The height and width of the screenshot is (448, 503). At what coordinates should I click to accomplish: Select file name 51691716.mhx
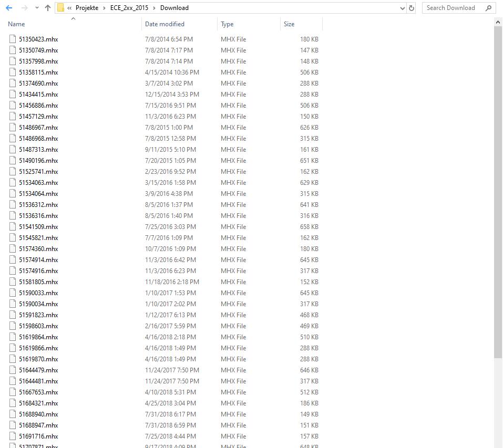pos(38,436)
